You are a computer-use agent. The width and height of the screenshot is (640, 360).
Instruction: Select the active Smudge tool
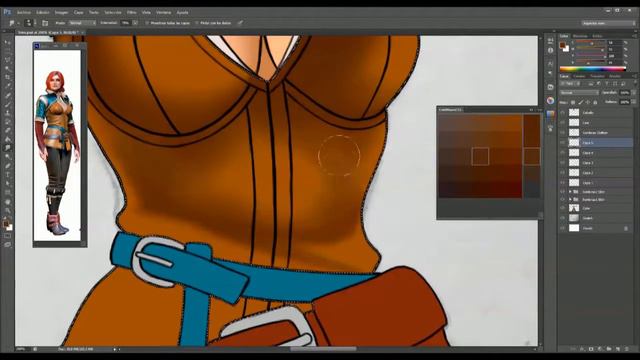(x=7, y=148)
